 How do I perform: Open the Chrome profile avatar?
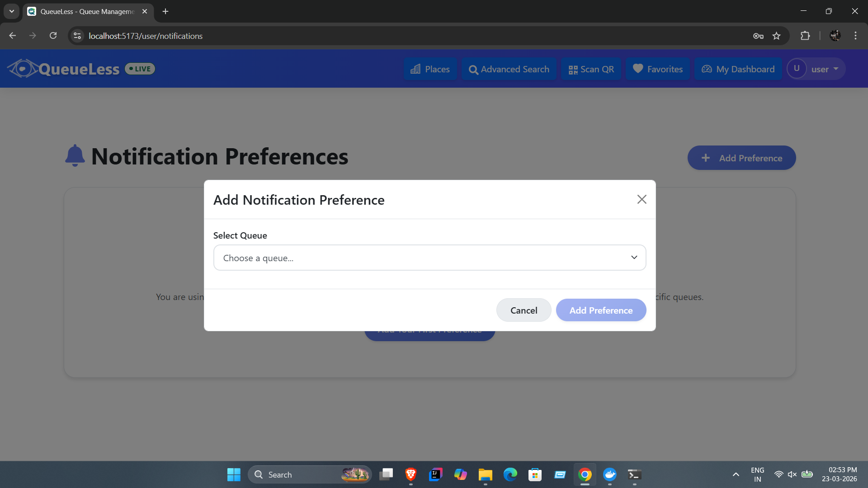(835, 36)
